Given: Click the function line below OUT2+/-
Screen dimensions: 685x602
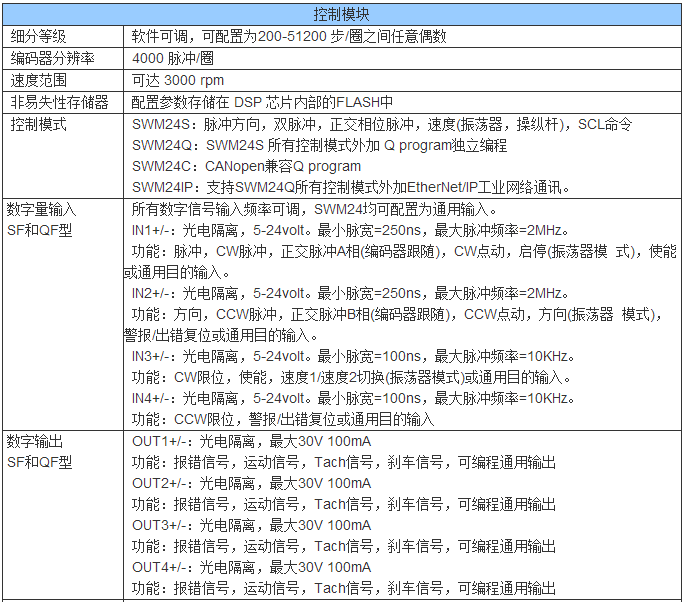Looking at the screenshot, I should pyautogui.click(x=344, y=504).
